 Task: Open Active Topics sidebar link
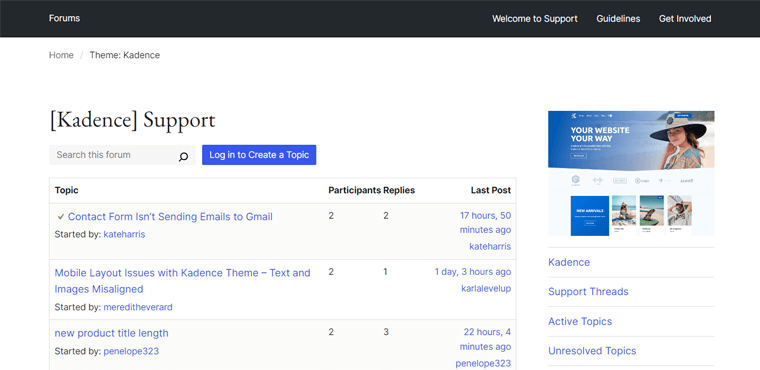[580, 322]
